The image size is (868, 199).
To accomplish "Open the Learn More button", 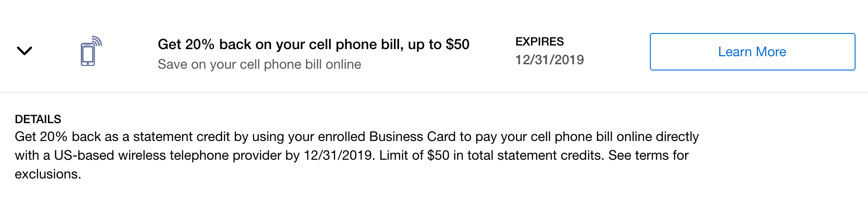I will 752,52.
